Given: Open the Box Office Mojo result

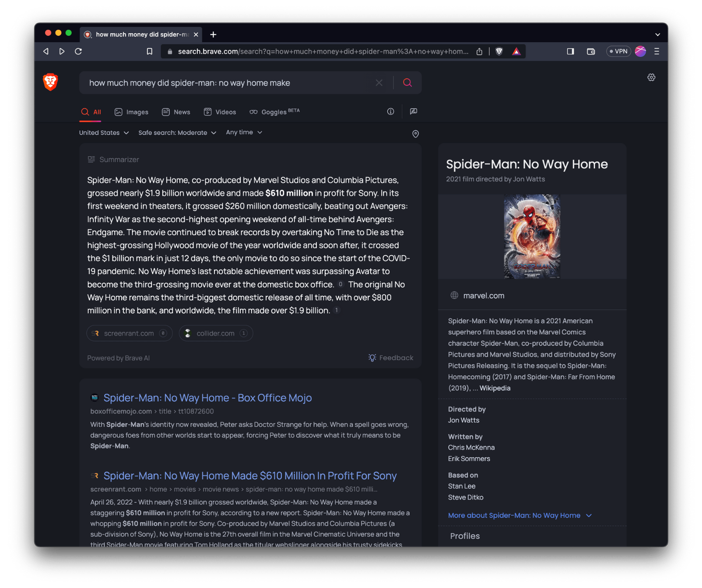Looking at the screenshot, I should (207, 398).
